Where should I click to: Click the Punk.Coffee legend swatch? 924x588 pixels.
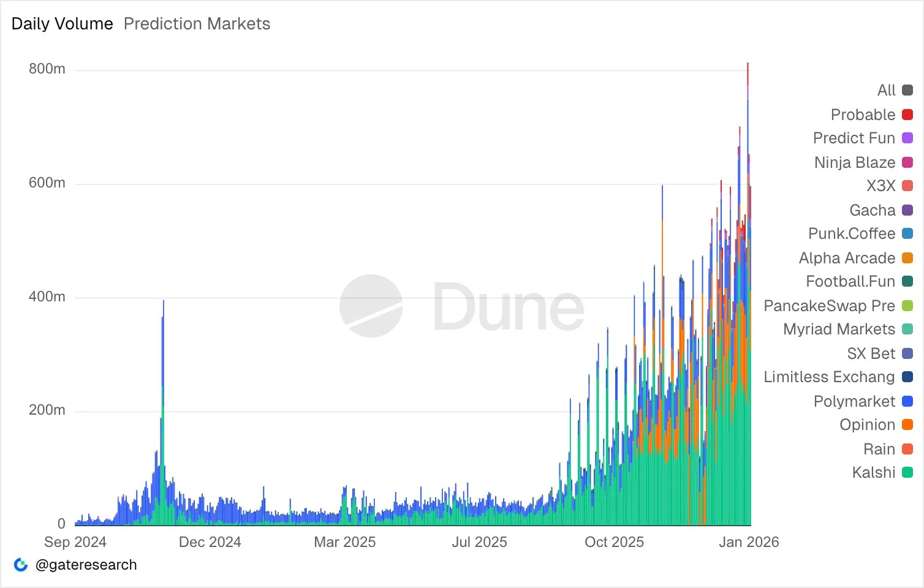pyautogui.click(x=907, y=234)
